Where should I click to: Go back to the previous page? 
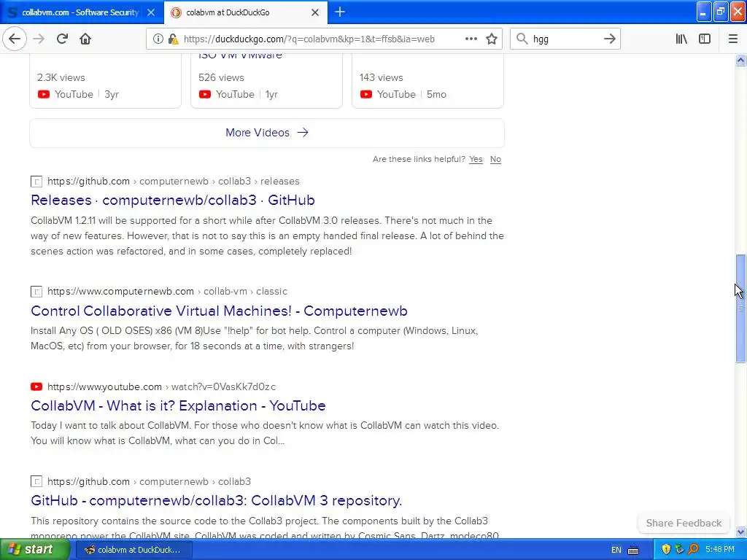tap(15, 39)
